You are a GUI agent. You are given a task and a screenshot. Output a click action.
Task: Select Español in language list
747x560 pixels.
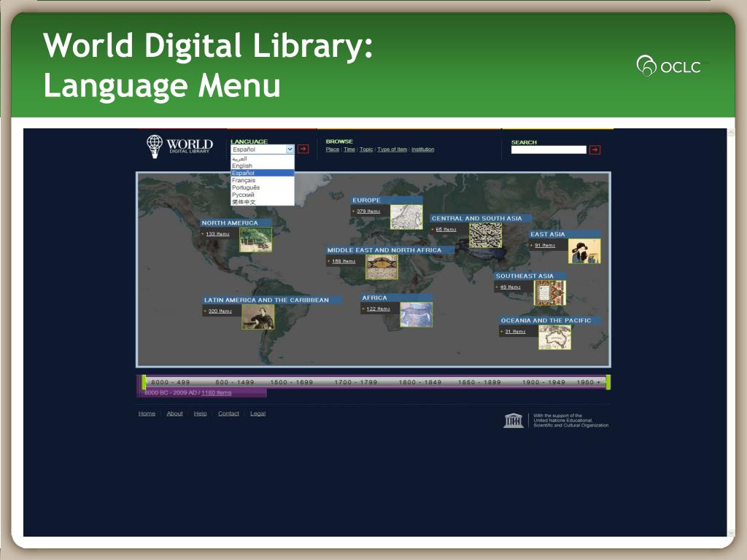[x=263, y=173]
